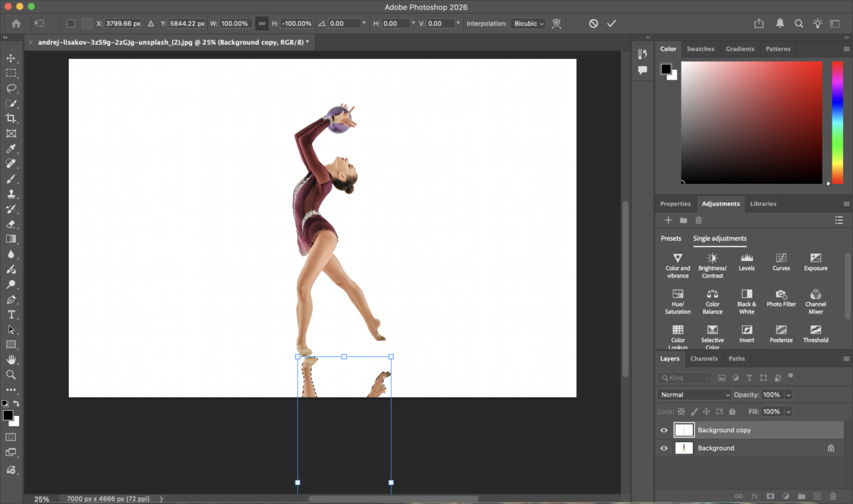853x504 pixels.
Task: Add a Hue/Saturation adjustment
Action: [x=677, y=299]
